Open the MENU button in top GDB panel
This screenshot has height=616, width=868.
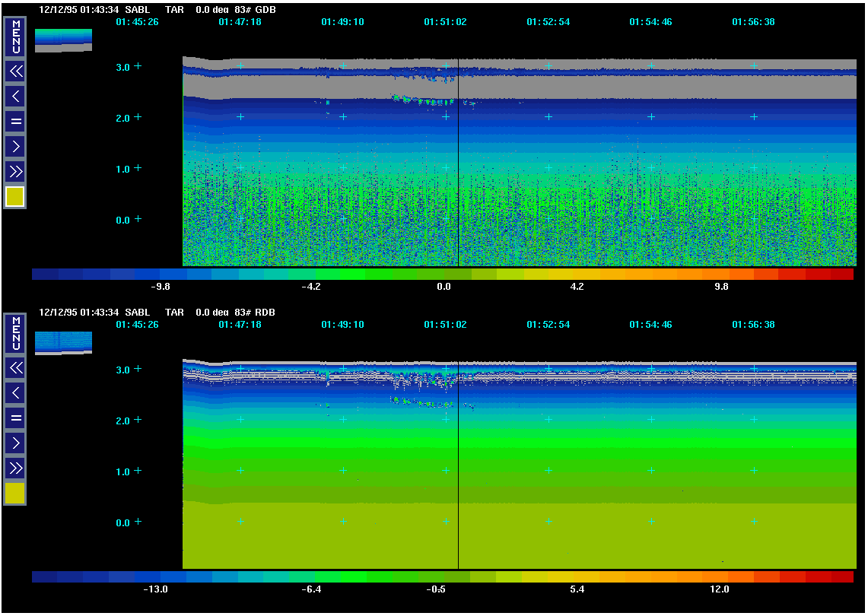click(15, 37)
